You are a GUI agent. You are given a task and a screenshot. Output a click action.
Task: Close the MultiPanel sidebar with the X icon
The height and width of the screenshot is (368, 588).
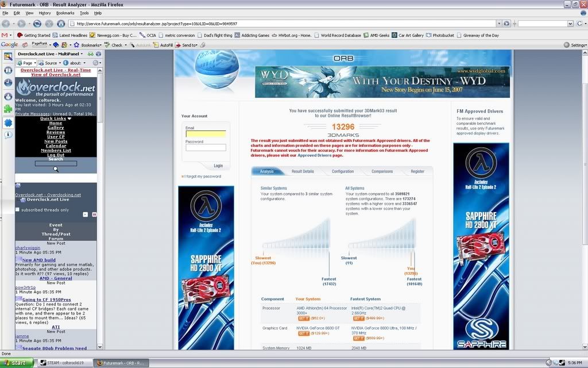tap(98, 54)
